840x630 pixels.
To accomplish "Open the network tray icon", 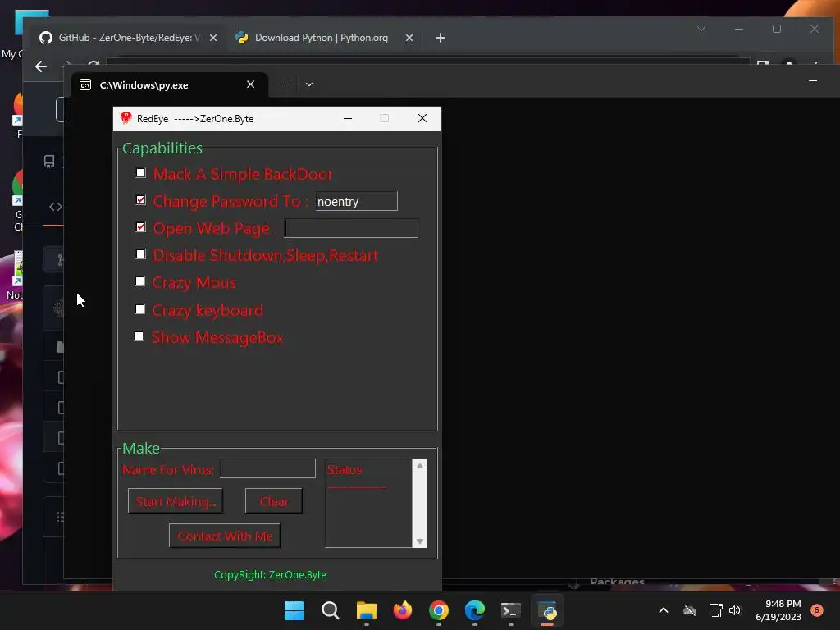I will coord(715,610).
